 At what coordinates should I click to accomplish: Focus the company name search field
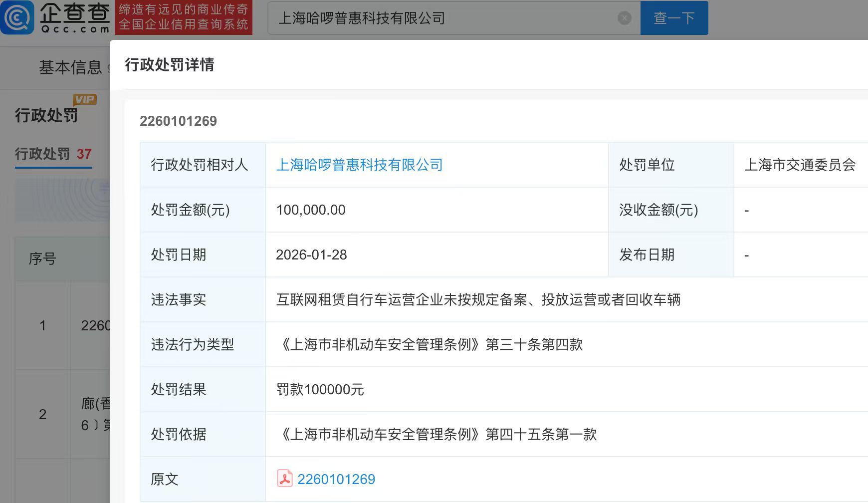click(454, 18)
